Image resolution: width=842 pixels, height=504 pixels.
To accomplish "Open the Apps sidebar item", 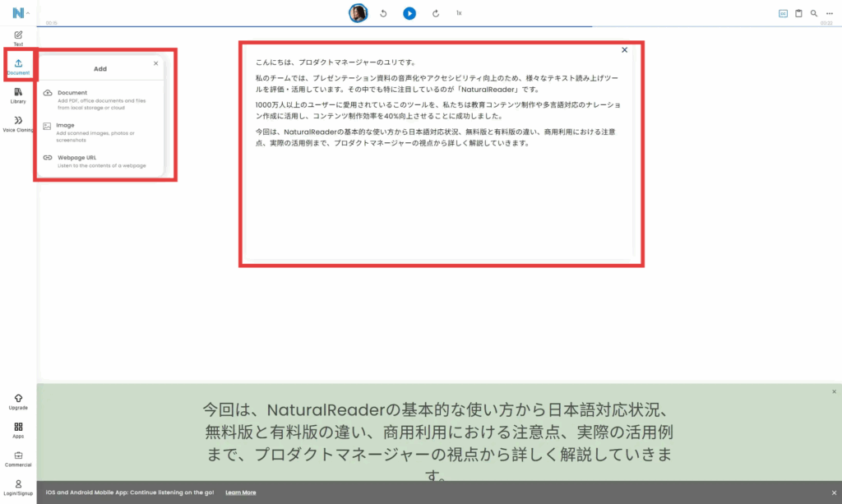I will (18, 431).
